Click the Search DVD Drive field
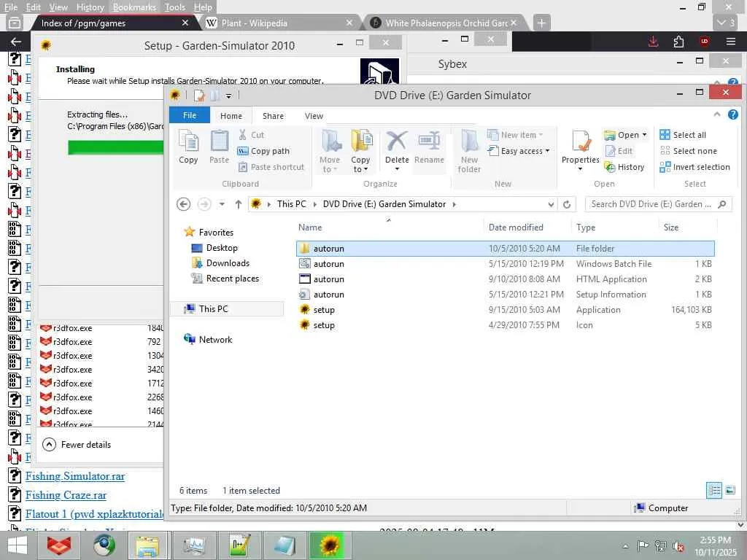Image resolution: width=747 pixels, height=560 pixels. click(659, 204)
